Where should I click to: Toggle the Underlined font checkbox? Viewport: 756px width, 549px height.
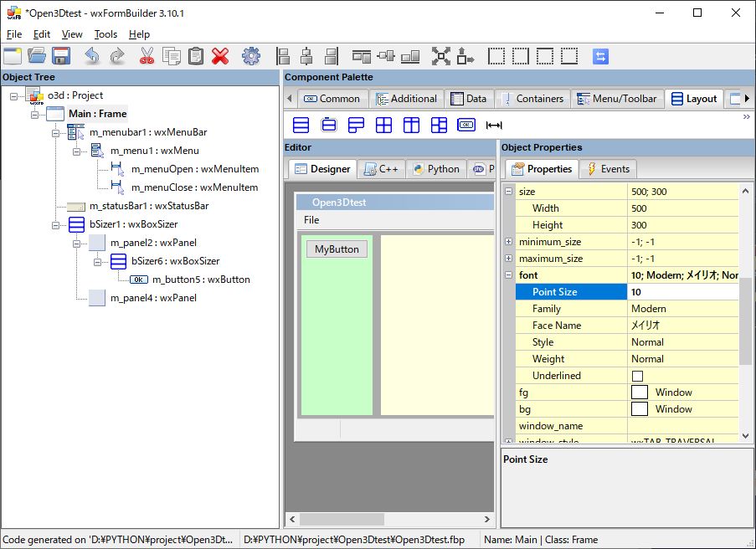637,376
